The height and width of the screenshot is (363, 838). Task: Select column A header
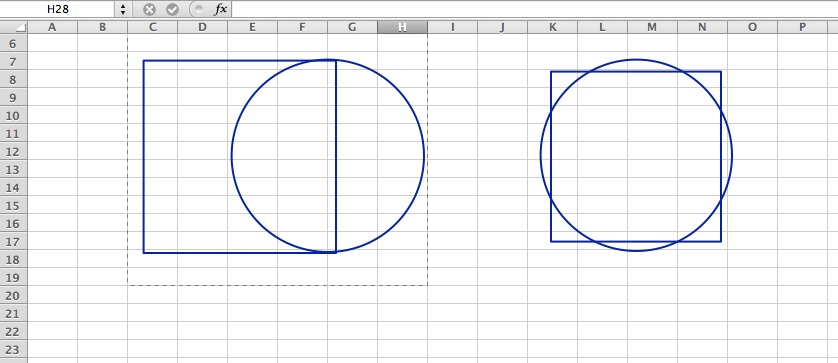[x=52, y=27]
